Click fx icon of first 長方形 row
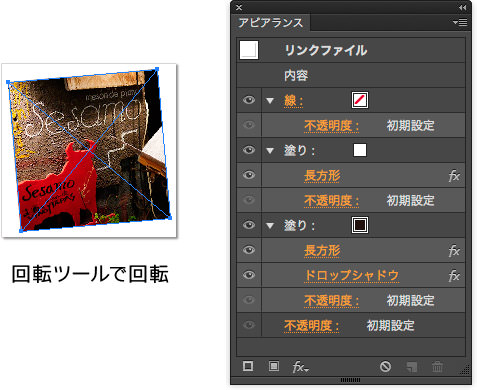The width and height of the screenshot is (477, 390). [454, 176]
